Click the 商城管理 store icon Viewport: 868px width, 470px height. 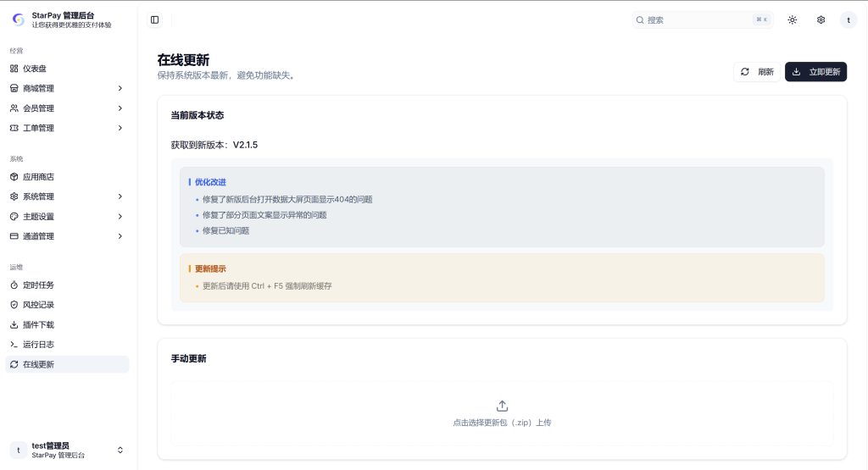pos(14,88)
